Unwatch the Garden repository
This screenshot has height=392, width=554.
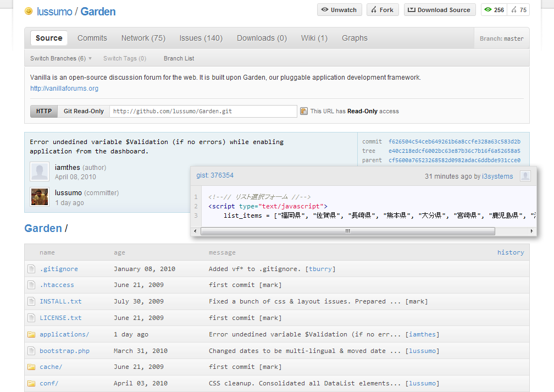339,9
